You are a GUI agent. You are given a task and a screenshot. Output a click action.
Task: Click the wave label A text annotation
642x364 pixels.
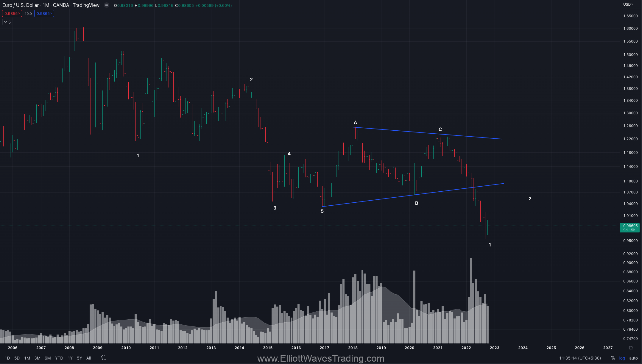pyautogui.click(x=355, y=122)
